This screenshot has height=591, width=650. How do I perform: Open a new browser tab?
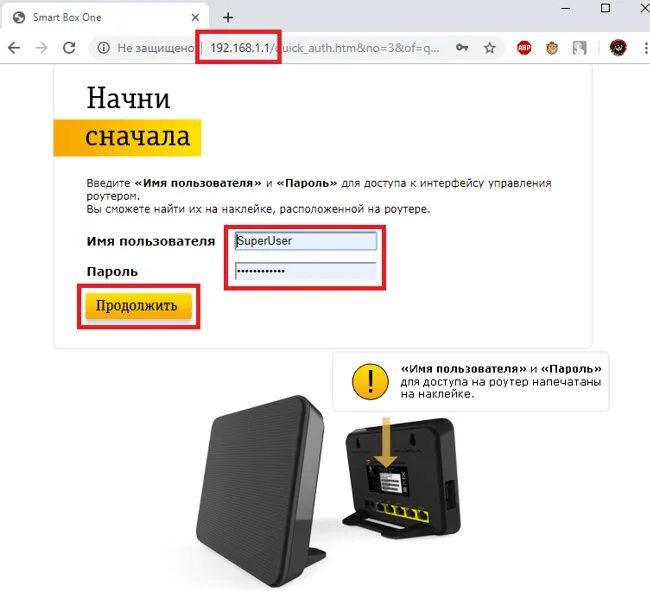228,17
